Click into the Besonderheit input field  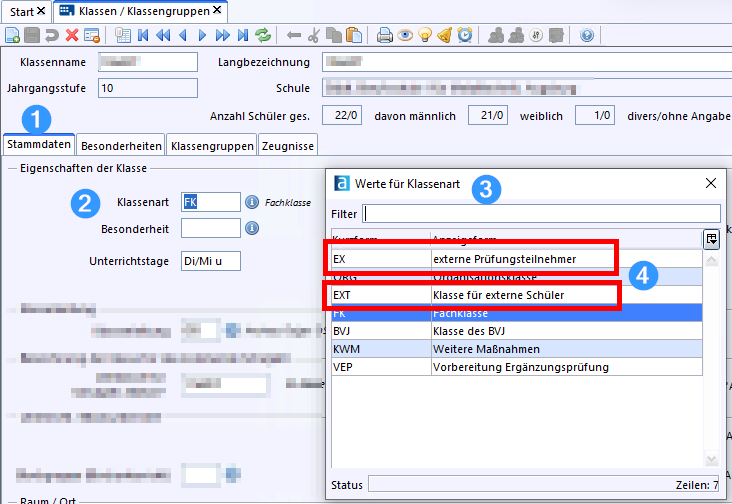210,229
